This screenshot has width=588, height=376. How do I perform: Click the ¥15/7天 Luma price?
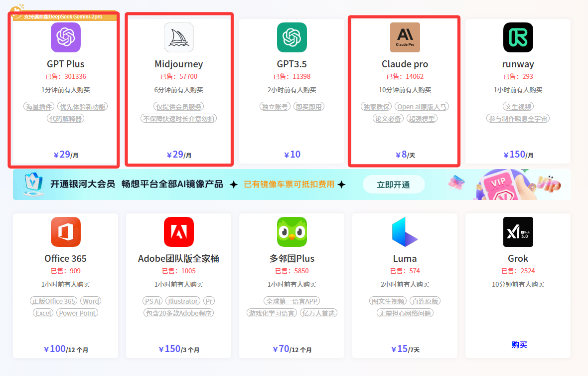pyautogui.click(x=405, y=349)
